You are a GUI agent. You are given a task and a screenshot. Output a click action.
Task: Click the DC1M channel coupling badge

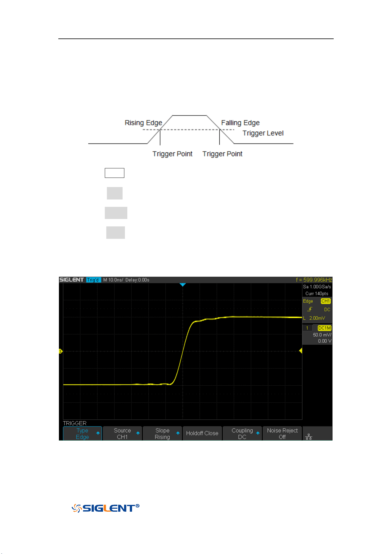[324, 328]
